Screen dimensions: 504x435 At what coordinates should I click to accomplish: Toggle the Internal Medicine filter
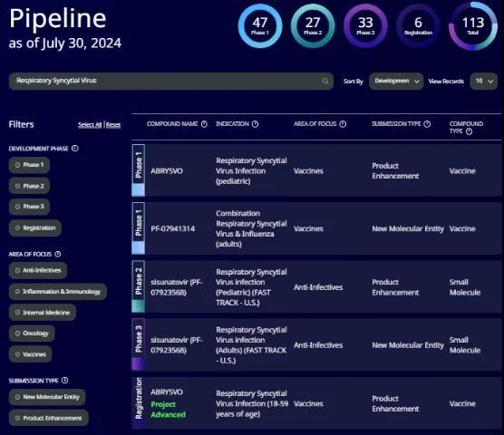(43, 313)
